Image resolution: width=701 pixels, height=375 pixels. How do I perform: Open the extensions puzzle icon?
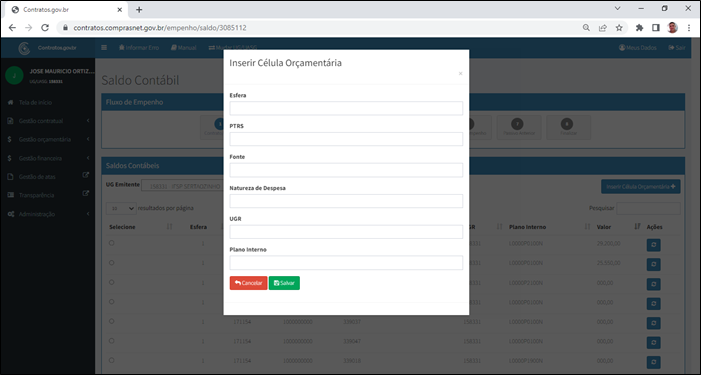pyautogui.click(x=639, y=28)
